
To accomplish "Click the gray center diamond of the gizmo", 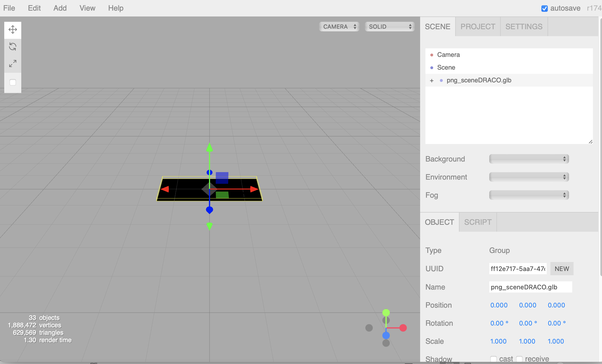I will pyautogui.click(x=209, y=189).
